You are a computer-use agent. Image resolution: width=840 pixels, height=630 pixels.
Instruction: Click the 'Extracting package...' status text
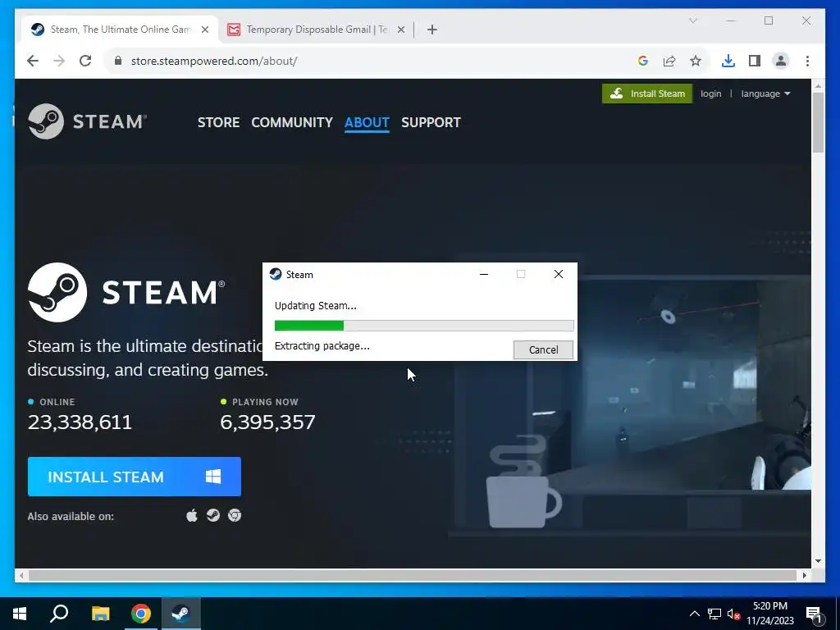(322, 346)
